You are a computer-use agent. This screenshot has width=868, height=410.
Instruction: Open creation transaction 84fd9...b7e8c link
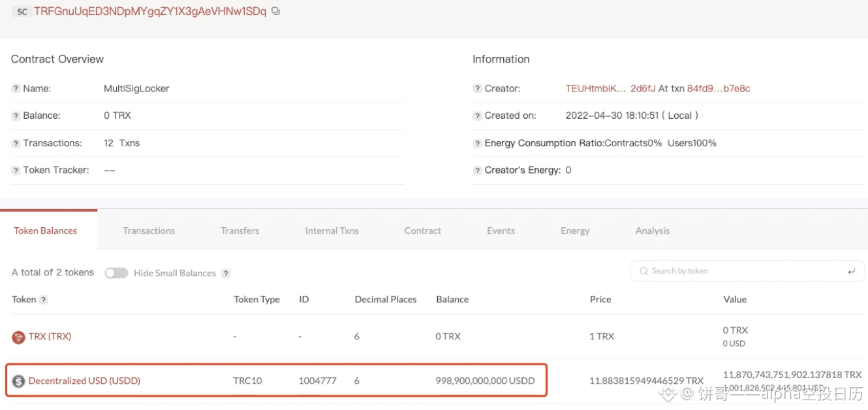click(719, 89)
